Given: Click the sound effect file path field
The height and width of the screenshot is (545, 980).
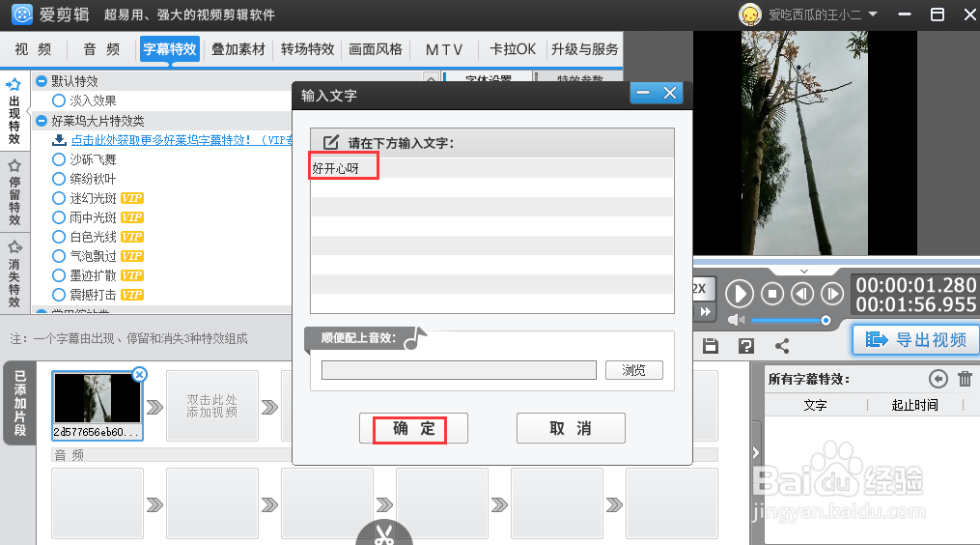Looking at the screenshot, I should (x=459, y=370).
